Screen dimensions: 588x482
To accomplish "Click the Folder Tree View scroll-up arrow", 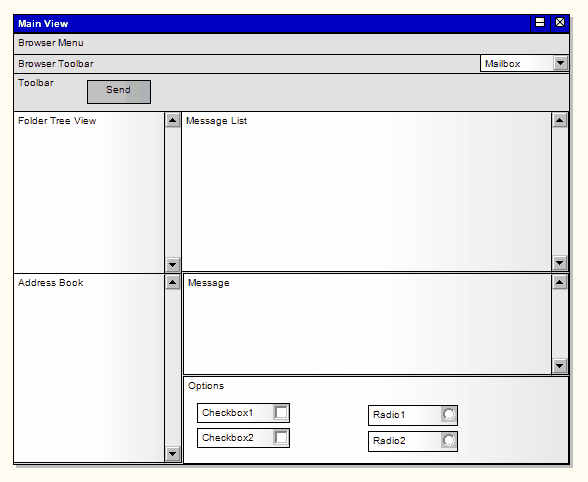I will (x=172, y=120).
